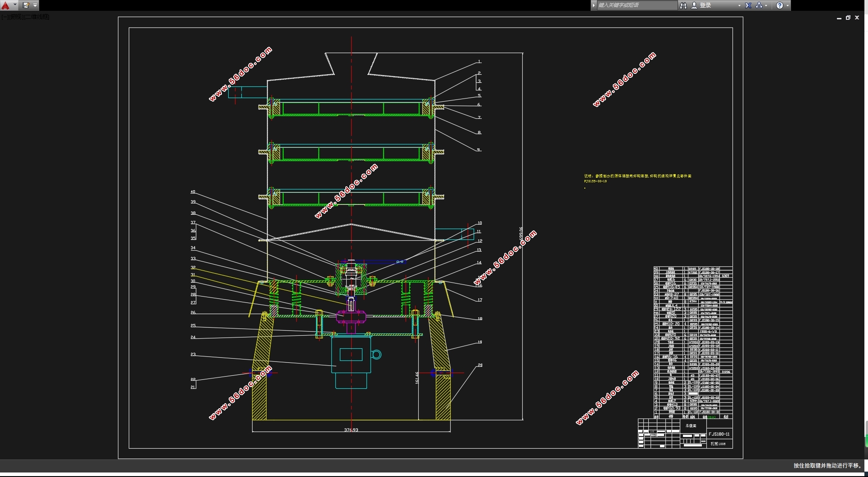
Task: Expand the application menu dropdown arrow
Action: click(15, 5)
